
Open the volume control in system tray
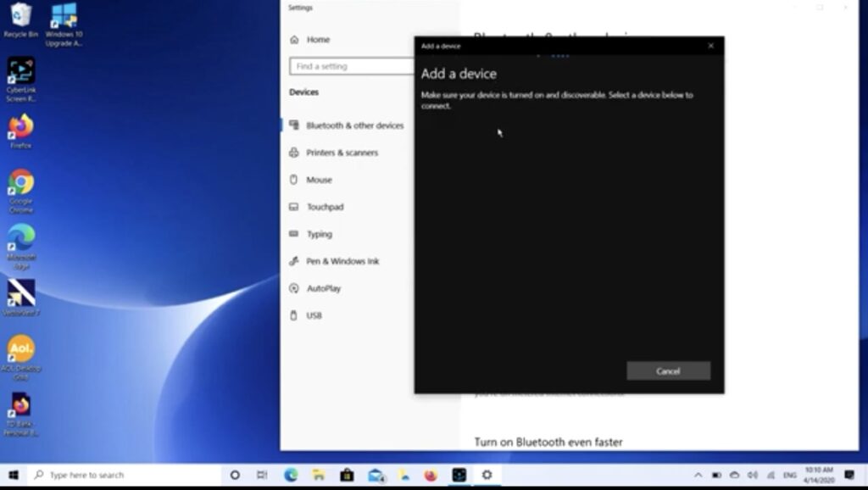point(752,476)
